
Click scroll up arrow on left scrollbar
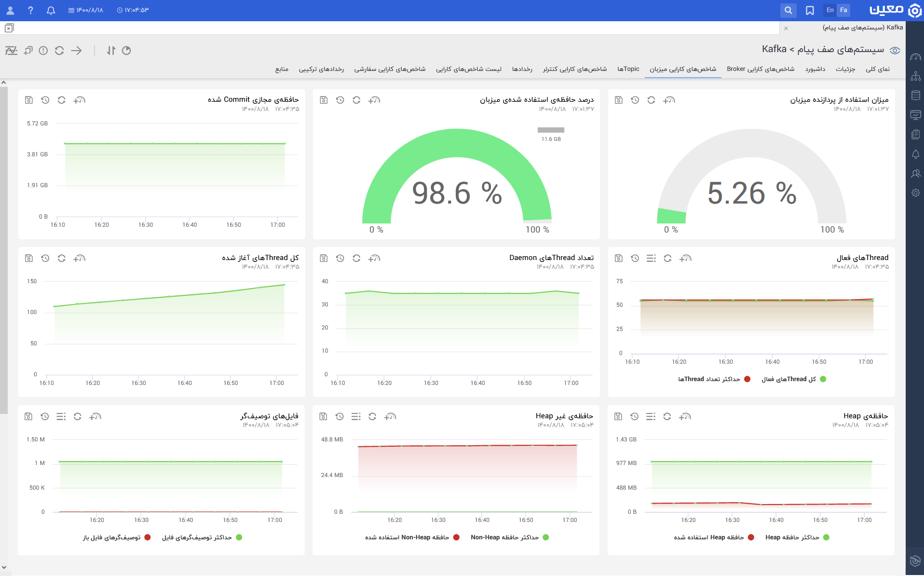click(4, 82)
